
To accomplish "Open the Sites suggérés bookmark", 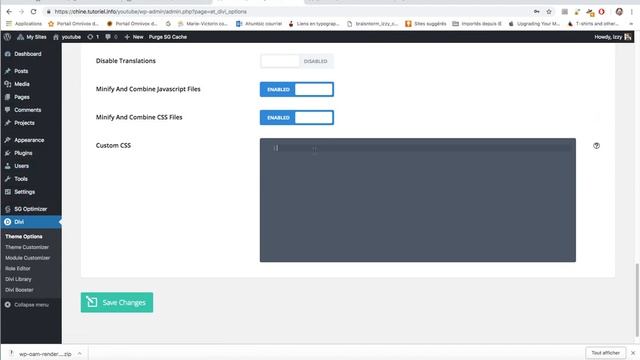I will point(426,24).
